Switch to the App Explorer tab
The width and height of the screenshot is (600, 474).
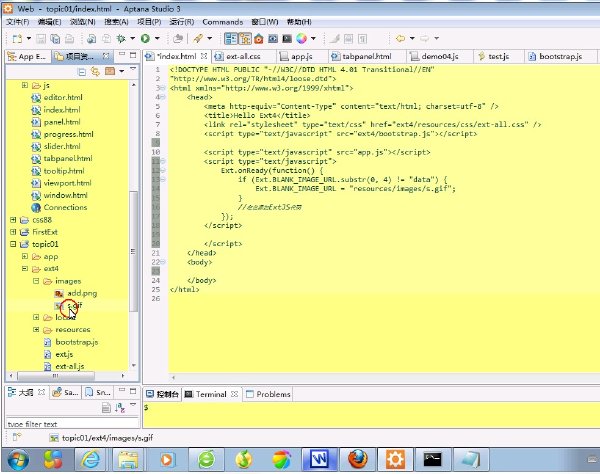tap(28, 57)
